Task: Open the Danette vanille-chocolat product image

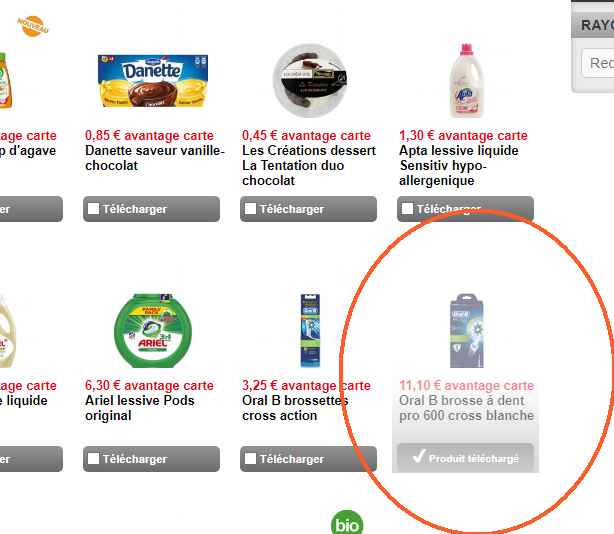Action: coord(153,81)
